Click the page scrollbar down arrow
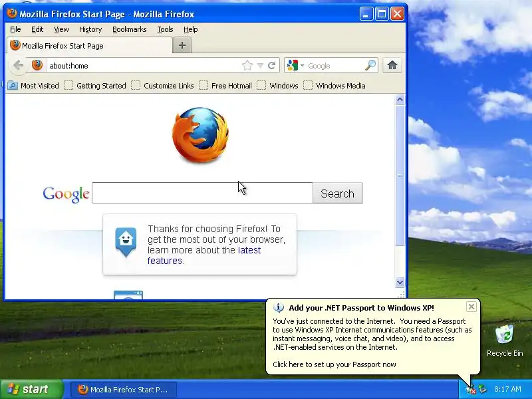This screenshot has width=532, height=399. click(x=400, y=282)
